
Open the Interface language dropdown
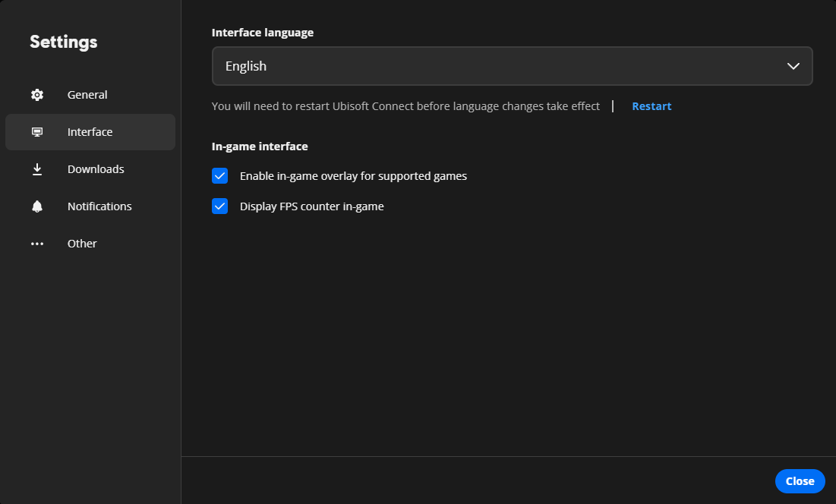pos(512,66)
